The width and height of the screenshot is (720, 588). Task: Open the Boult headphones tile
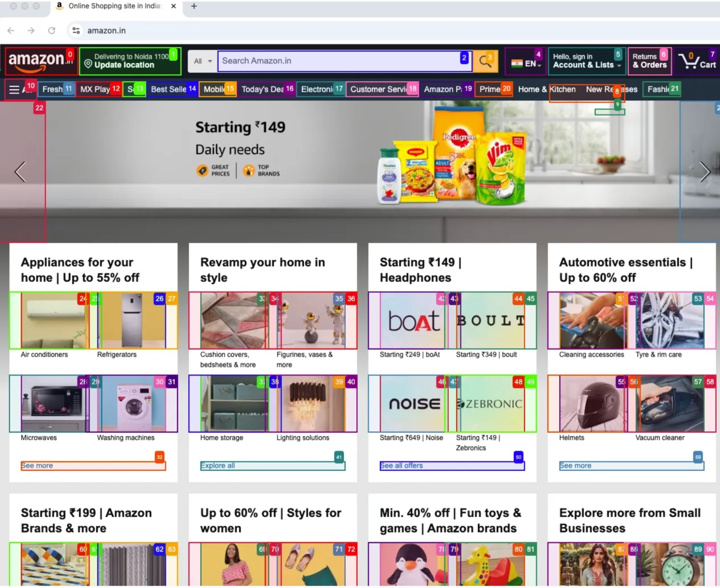pos(491,320)
